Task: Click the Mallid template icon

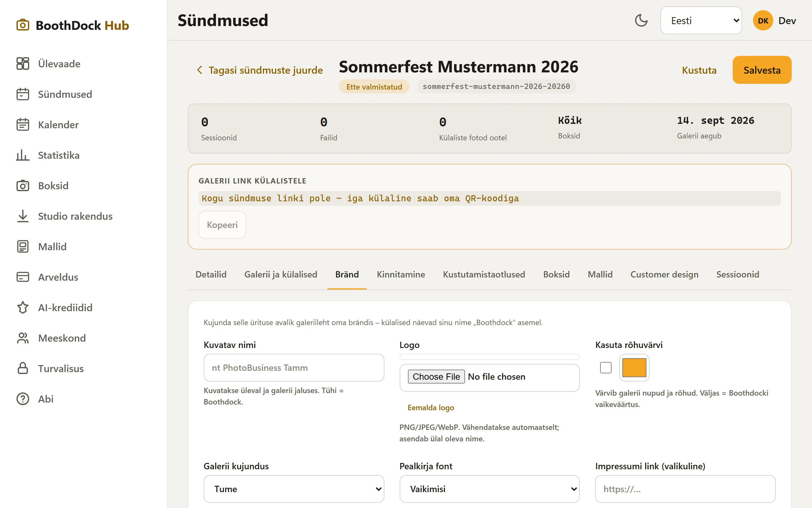Action: pos(23,247)
